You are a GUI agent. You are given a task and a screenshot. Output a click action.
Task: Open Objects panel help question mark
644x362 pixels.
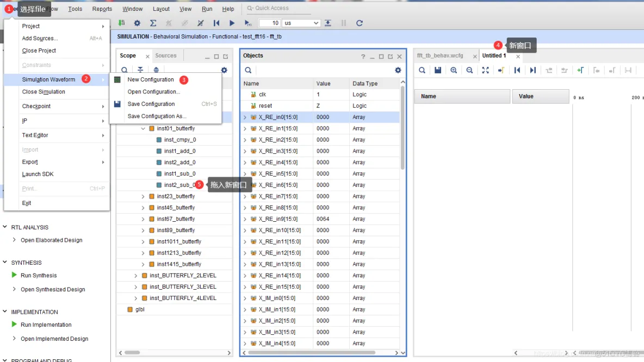click(363, 57)
